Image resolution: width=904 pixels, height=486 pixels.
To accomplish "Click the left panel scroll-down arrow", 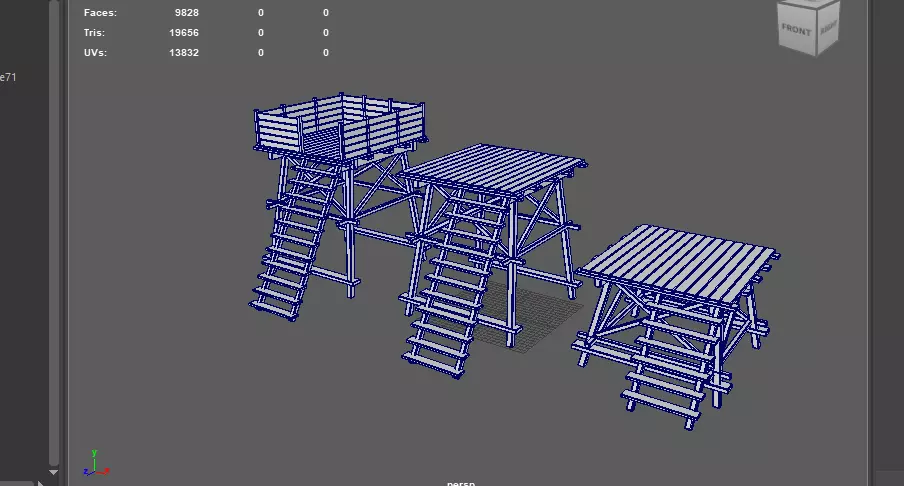I will click(53, 472).
